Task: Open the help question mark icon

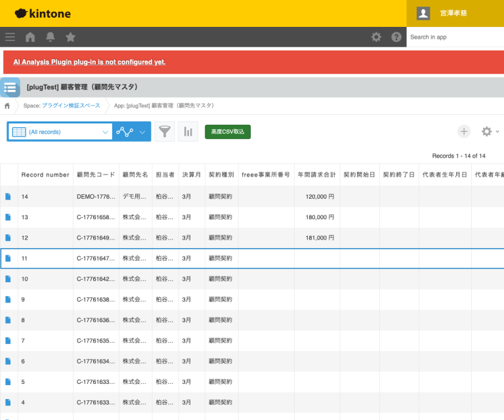Action: pyautogui.click(x=396, y=37)
